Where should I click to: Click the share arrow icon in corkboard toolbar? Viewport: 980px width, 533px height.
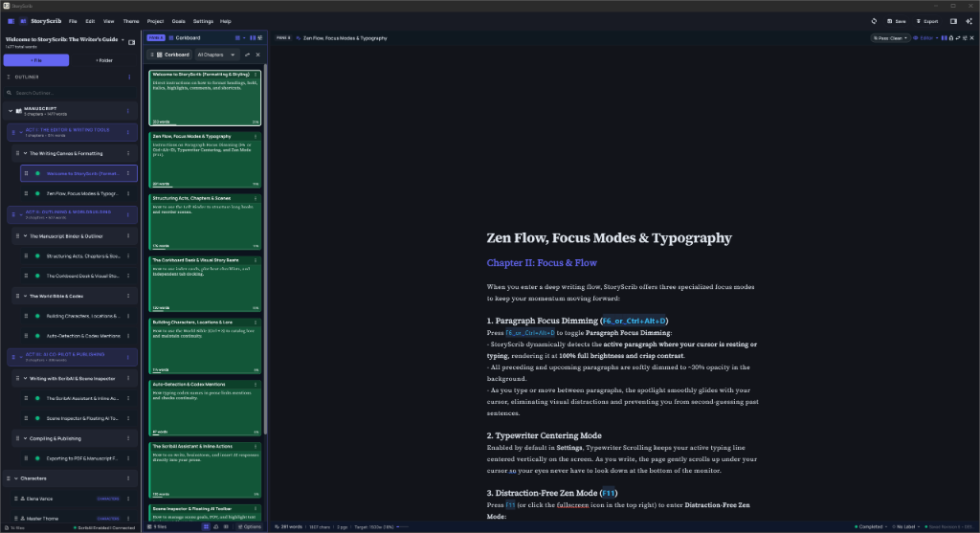pyautogui.click(x=248, y=55)
